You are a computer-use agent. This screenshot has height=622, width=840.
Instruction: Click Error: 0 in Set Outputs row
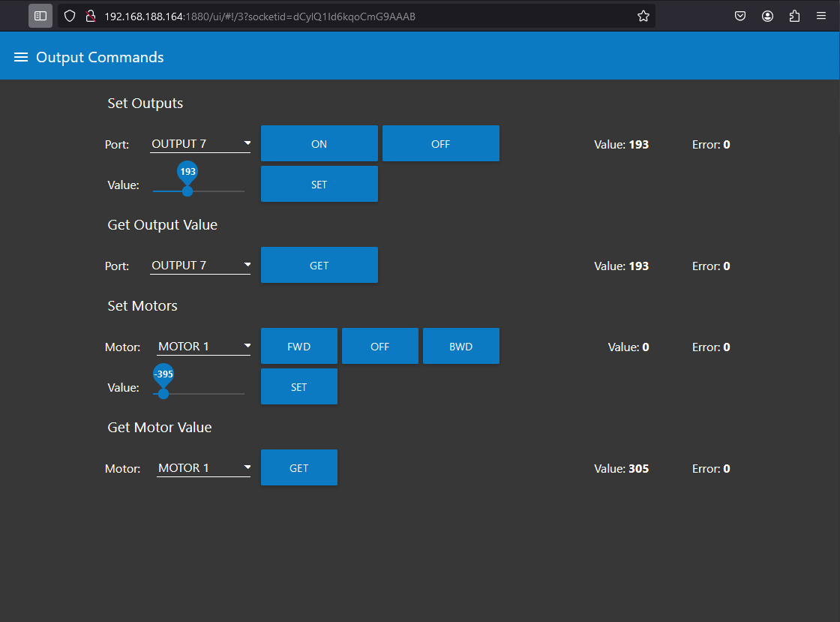711,145
